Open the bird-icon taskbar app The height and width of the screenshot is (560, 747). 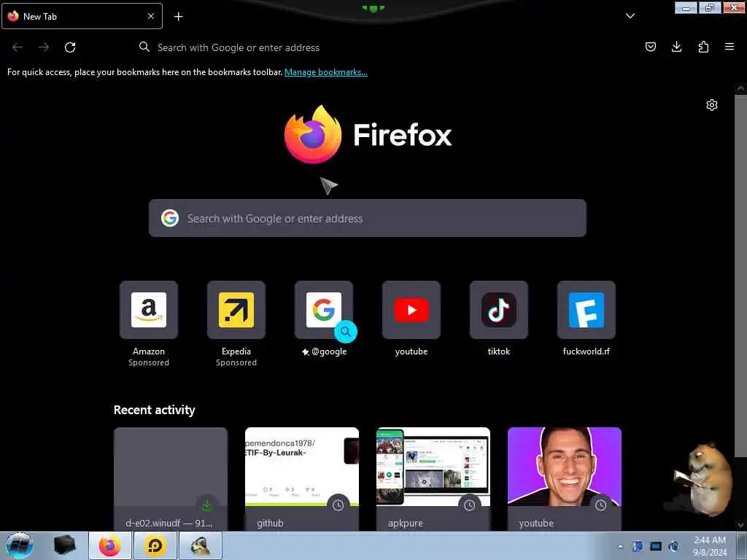201,545
